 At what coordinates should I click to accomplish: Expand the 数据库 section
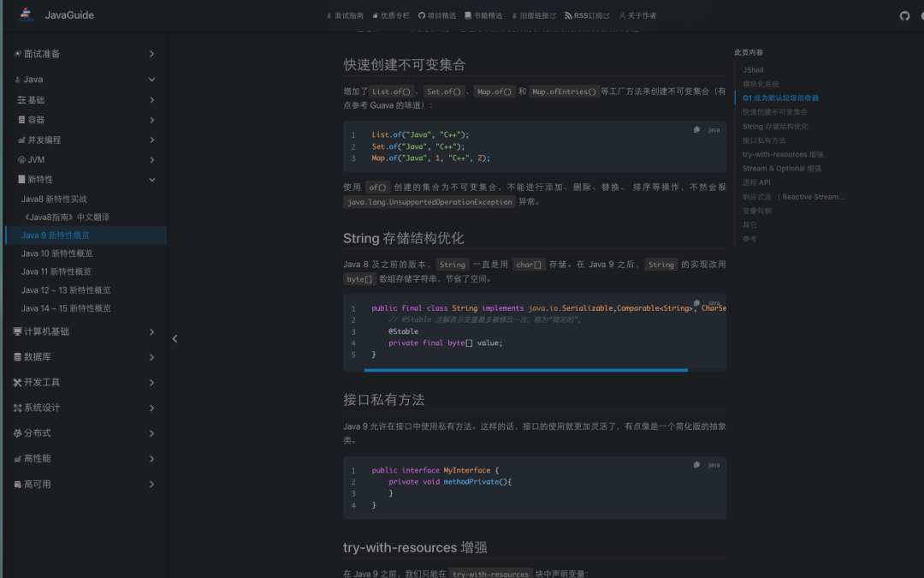[x=86, y=357]
